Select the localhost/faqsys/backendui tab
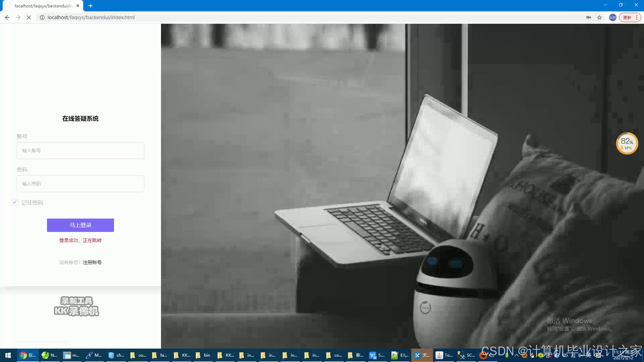Image resolution: width=644 pixels, height=362 pixels. pos(43,6)
